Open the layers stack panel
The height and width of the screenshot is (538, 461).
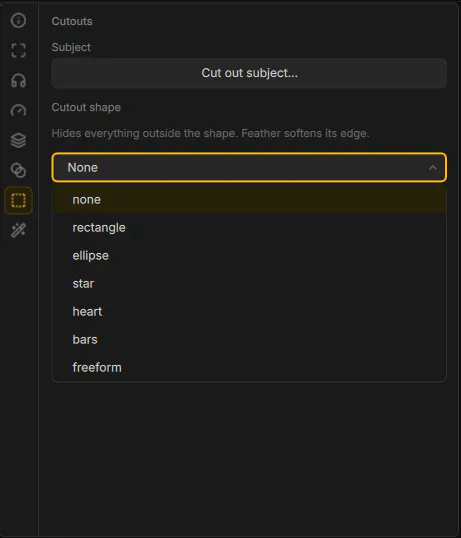tap(18, 140)
